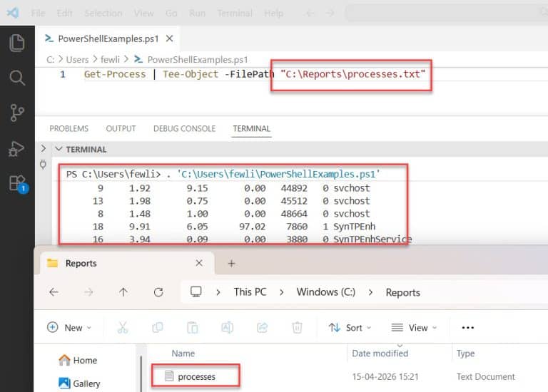This screenshot has height=392, width=548.
Task: Click the Copy icon in Explorer toolbar
Action: pyautogui.click(x=158, y=327)
